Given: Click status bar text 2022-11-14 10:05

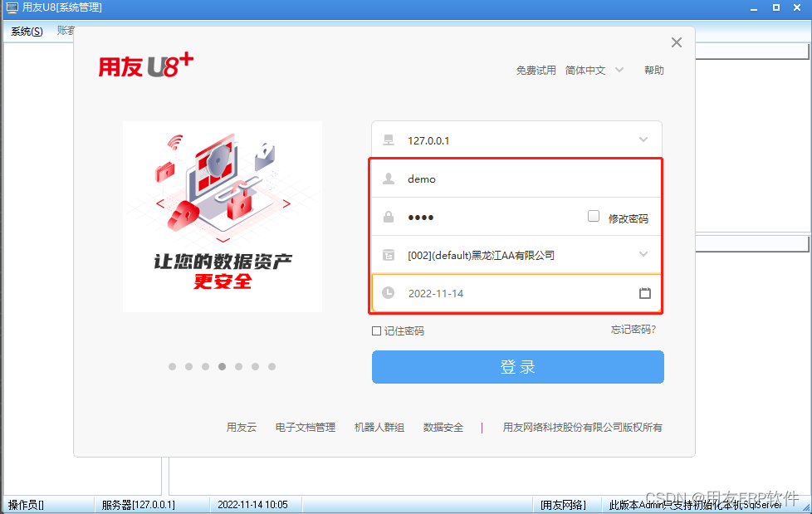Looking at the screenshot, I should pyautogui.click(x=252, y=505).
